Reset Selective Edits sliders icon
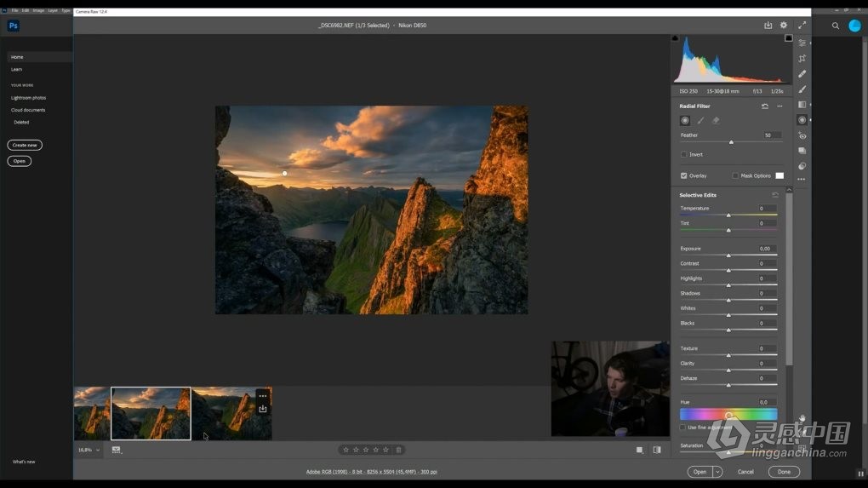The height and width of the screenshot is (488, 868). [x=775, y=195]
